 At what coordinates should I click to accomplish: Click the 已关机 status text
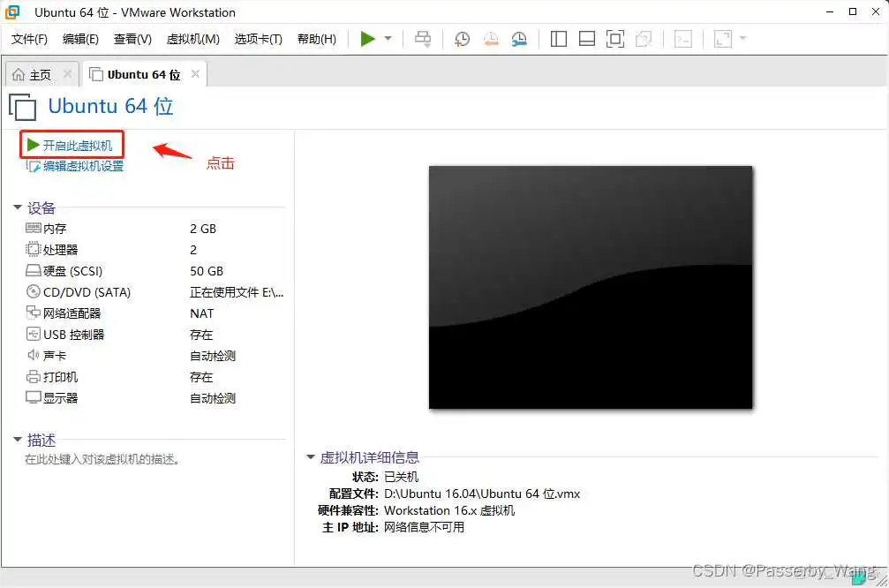[401, 476]
